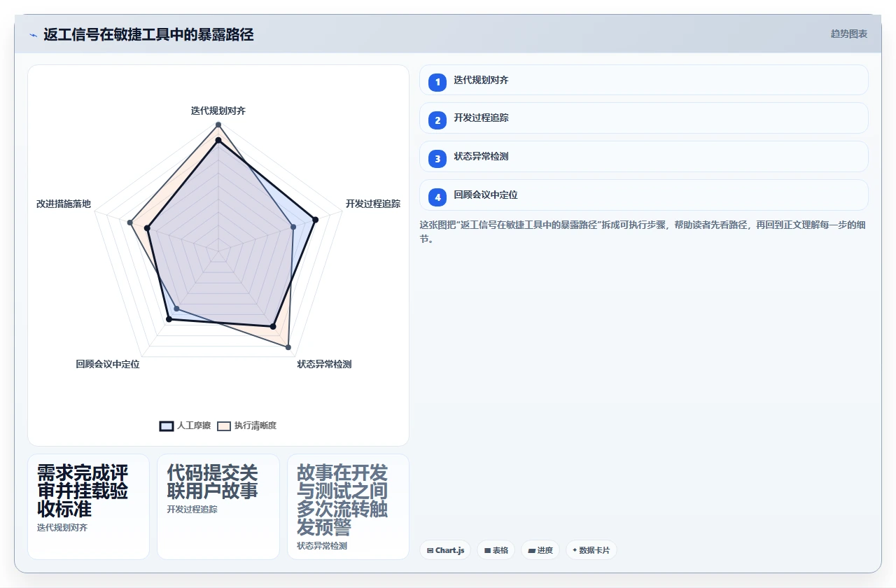Click the 趋势图表 label in the header
The image size is (896, 588).
pyautogui.click(x=849, y=34)
